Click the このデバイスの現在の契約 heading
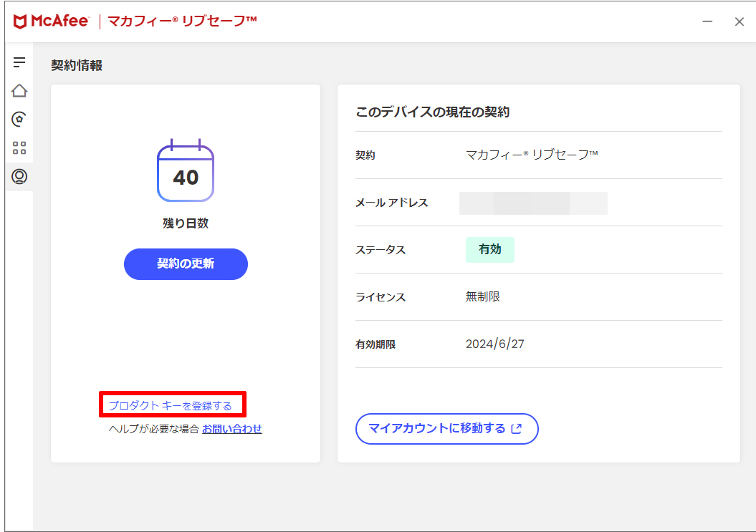The width and height of the screenshot is (756, 532). click(433, 112)
